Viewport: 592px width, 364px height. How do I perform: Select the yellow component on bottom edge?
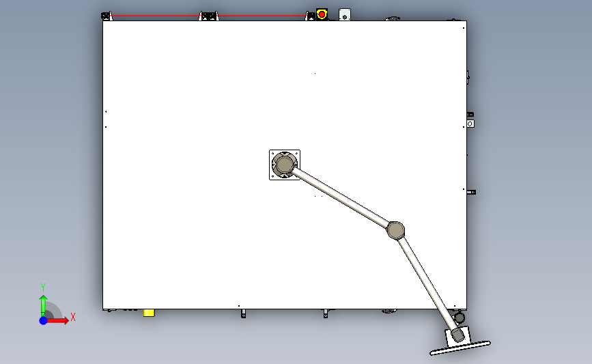coord(149,313)
